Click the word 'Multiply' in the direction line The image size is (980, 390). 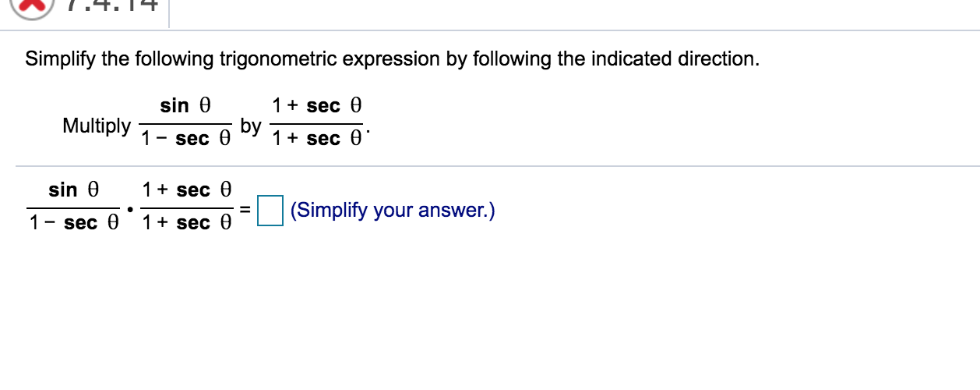[97, 125]
